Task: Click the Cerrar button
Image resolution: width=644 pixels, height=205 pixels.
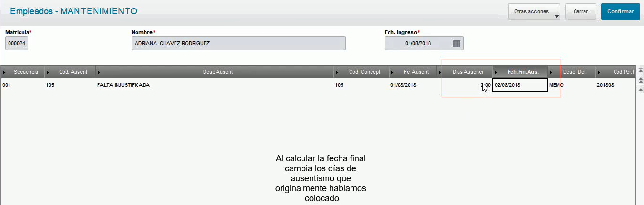Action: (581, 12)
